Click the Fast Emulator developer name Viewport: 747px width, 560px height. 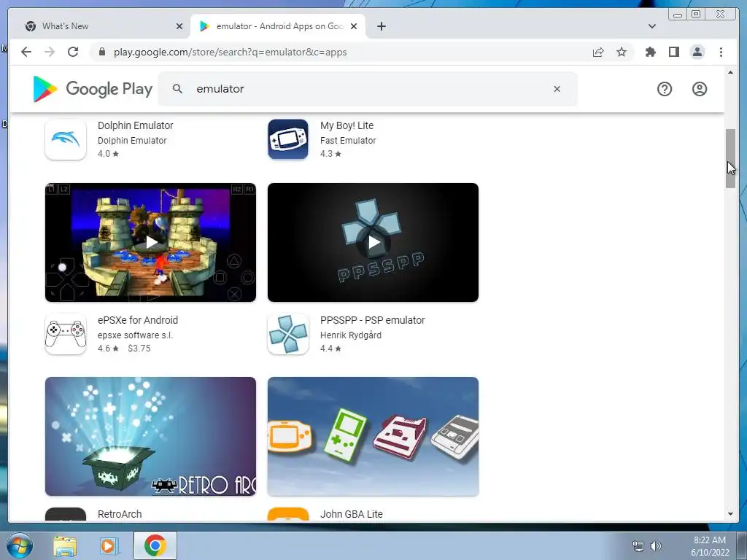[x=348, y=141]
